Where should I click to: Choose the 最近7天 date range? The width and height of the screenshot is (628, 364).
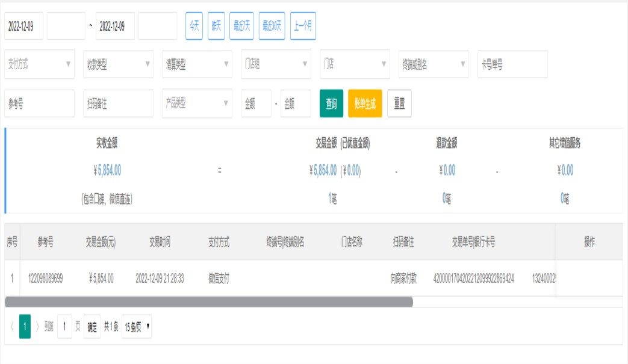(x=241, y=26)
